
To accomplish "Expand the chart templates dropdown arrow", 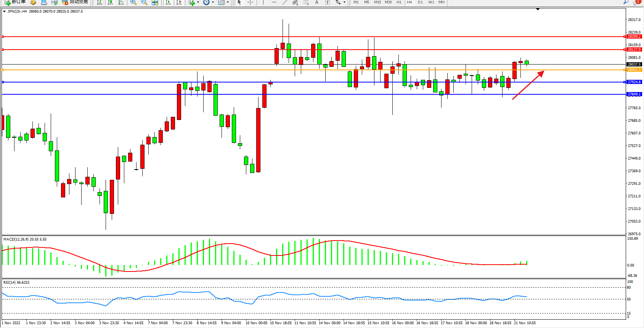I will (x=228, y=2).
